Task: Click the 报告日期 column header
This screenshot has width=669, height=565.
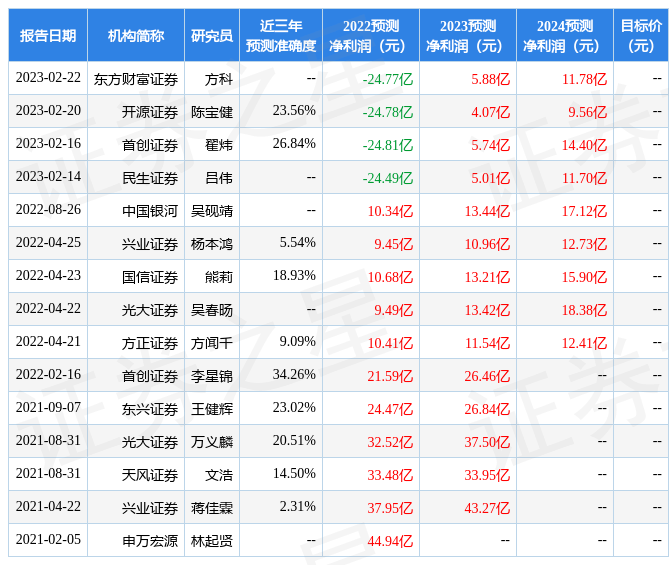Action: click(48, 36)
